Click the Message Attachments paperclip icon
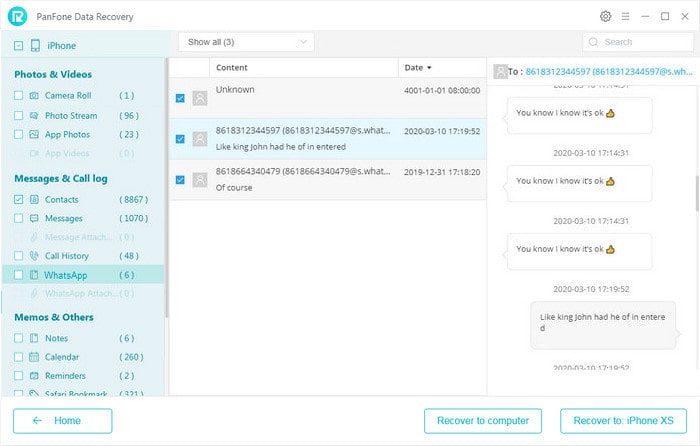This screenshot has height=446, width=700. click(x=34, y=237)
